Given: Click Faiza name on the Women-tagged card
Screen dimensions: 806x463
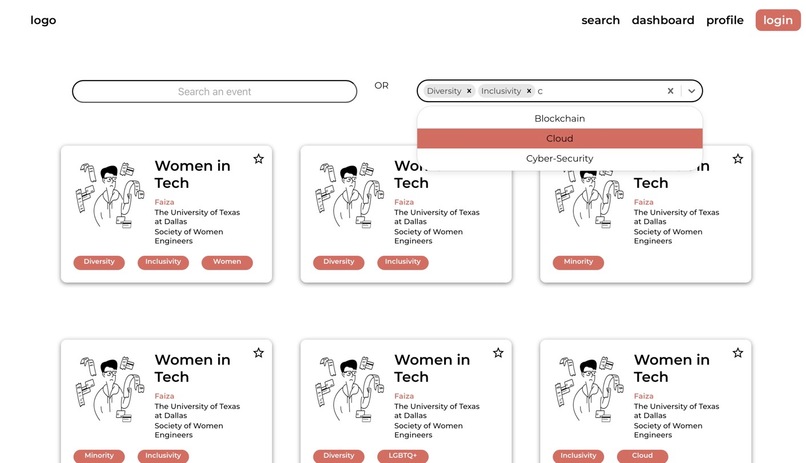Looking at the screenshot, I should (164, 202).
